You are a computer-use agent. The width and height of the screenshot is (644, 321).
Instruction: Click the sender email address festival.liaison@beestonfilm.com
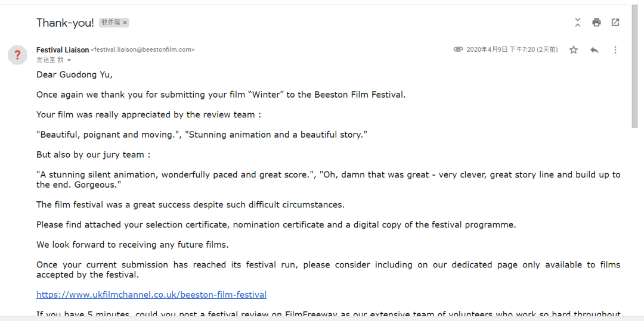(143, 50)
